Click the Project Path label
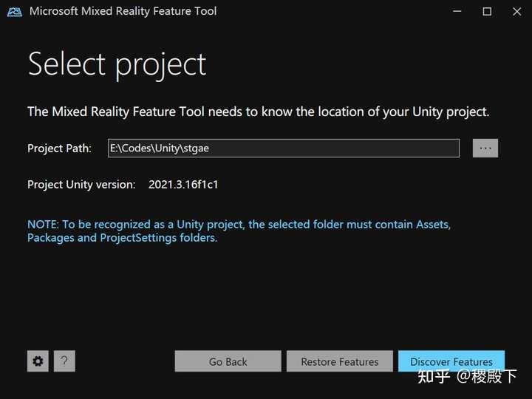Screen dimensions: 532x399 point(59,149)
